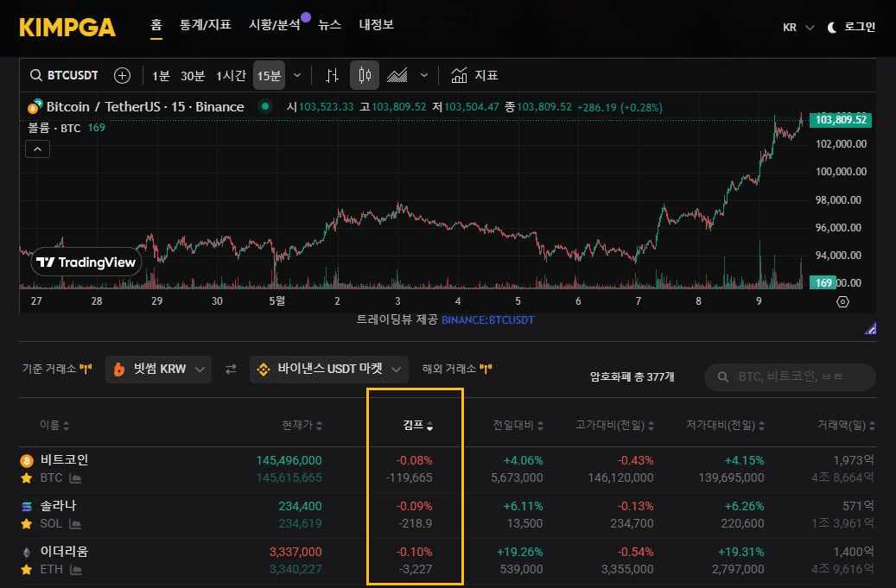Toggle the favorite star for ETH
896x588 pixels.
[x=26, y=569]
